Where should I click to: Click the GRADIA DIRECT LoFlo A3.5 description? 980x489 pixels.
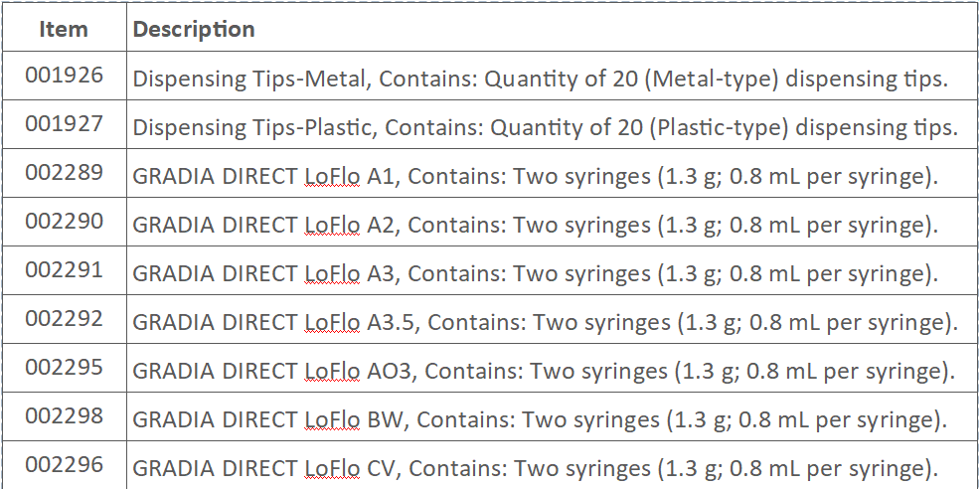(x=545, y=323)
